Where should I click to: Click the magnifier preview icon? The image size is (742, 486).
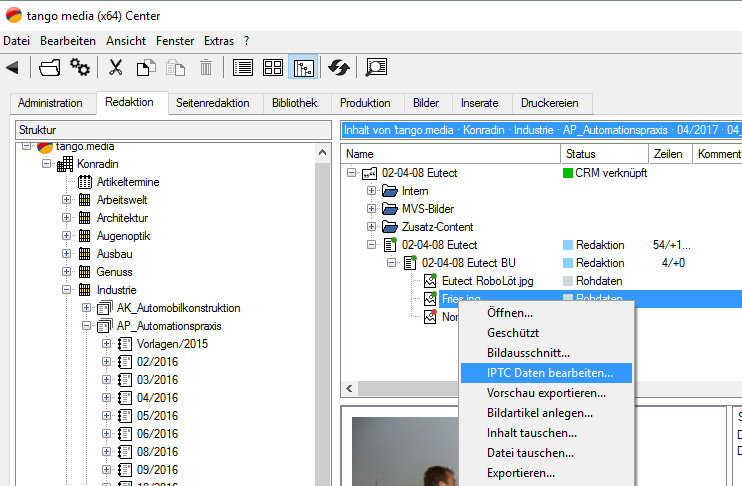pos(376,67)
